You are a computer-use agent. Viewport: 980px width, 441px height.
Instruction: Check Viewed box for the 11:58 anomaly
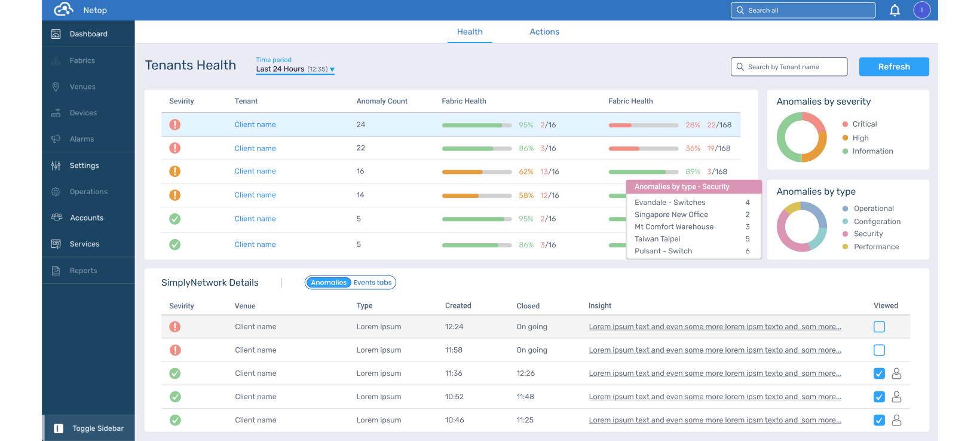point(879,350)
